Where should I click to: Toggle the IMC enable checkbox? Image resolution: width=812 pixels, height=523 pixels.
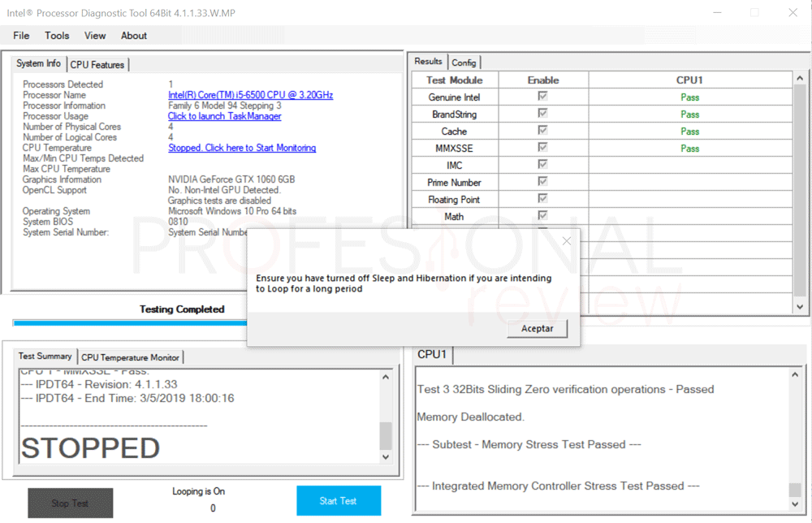[x=542, y=164]
